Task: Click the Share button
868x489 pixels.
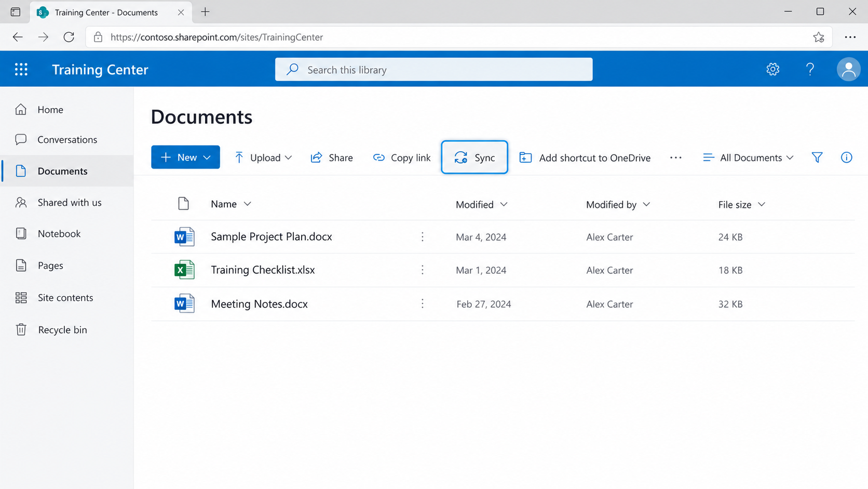Action: (332, 157)
